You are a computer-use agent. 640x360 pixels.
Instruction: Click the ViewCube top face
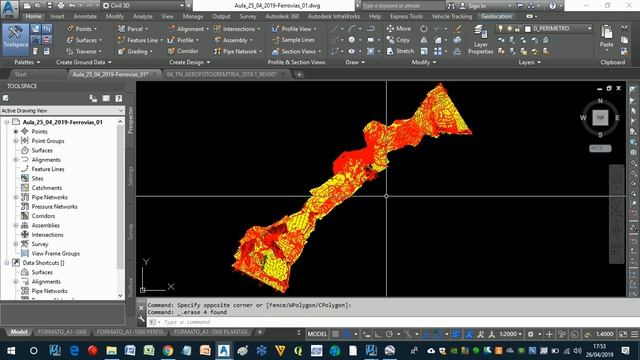[x=600, y=118]
